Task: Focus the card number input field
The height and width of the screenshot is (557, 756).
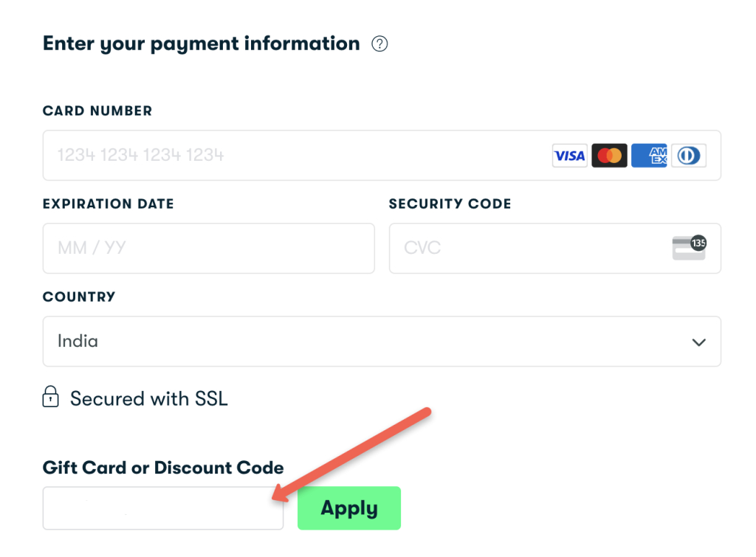Action: tap(295, 156)
